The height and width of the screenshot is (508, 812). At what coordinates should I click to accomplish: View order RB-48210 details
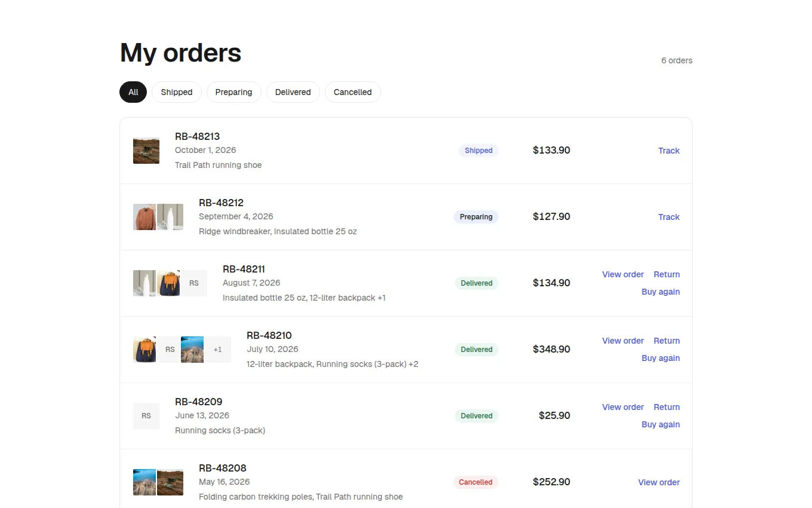(623, 341)
